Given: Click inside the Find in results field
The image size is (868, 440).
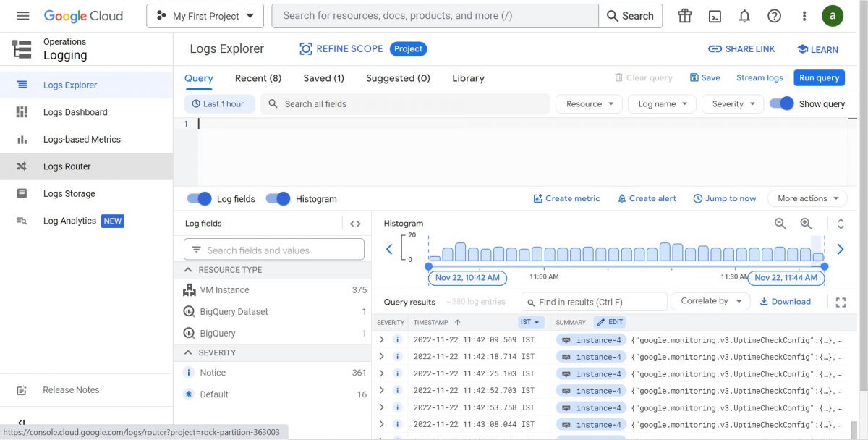Looking at the screenshot, I should click(x=593, y=301).
